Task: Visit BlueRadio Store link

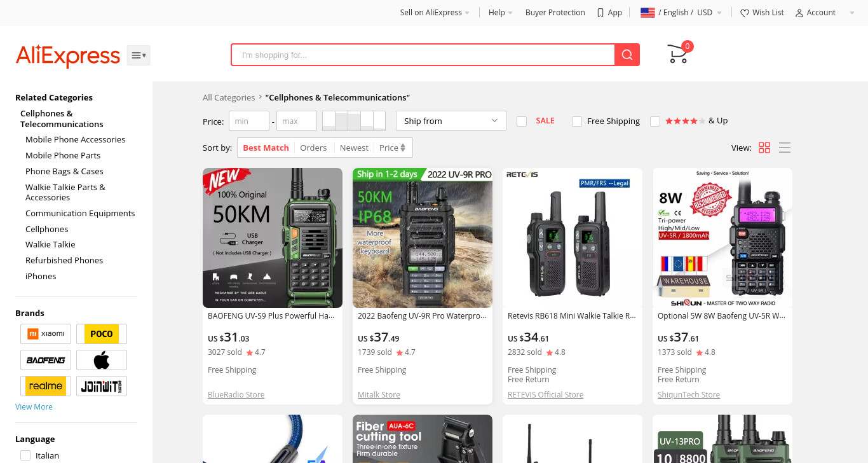Action: (x=236, y=394)
